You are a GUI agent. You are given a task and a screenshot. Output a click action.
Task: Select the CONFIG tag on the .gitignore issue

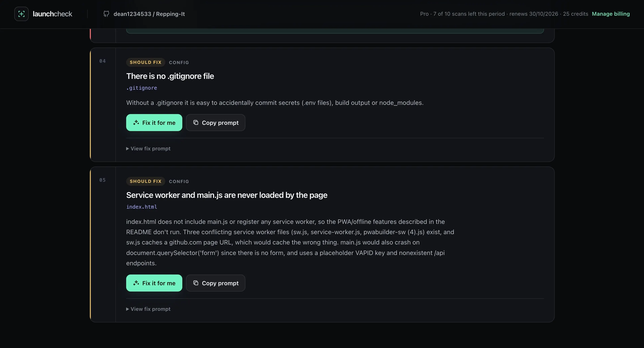click(179, 63)
